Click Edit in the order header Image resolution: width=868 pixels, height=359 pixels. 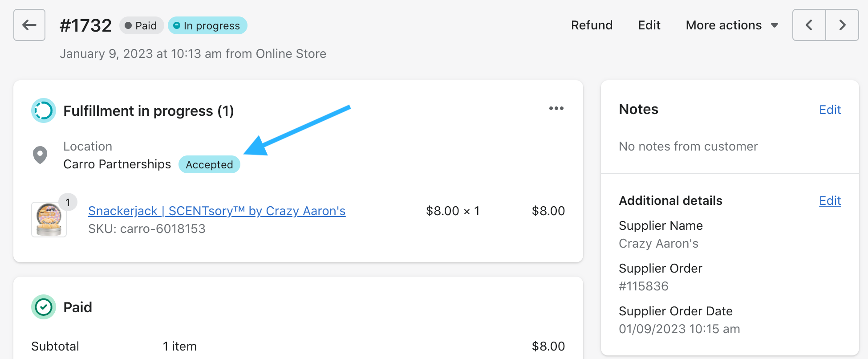(649, 25)
